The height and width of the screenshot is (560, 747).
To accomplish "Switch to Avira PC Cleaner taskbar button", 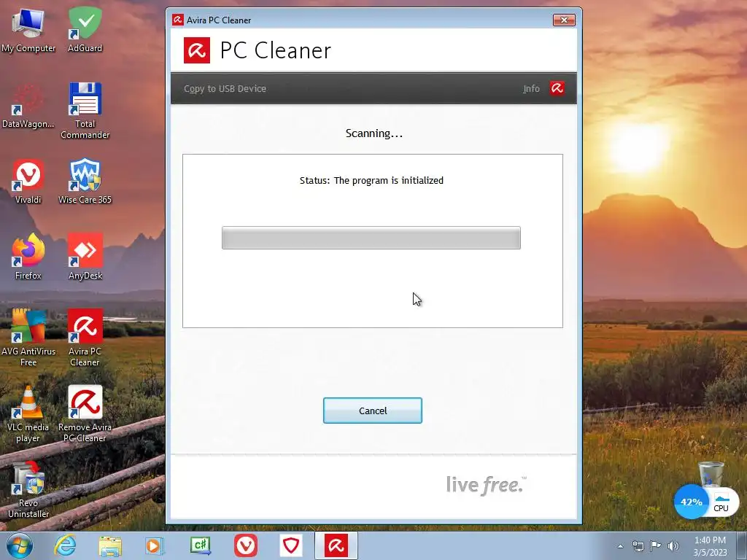I will [336, 545].
